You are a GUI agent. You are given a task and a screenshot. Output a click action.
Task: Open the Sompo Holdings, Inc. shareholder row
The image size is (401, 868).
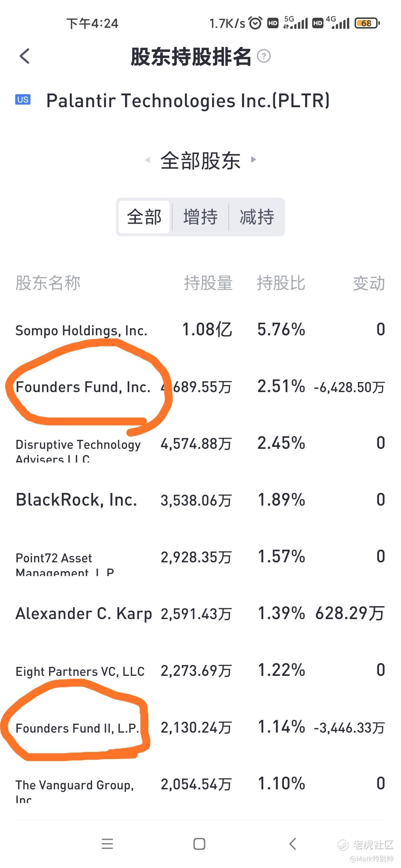[x=81, y=330]
